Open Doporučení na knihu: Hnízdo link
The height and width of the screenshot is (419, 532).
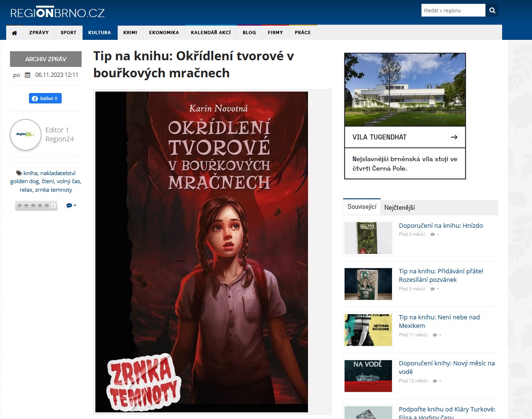pyautogui.click(x=441, y=225)
